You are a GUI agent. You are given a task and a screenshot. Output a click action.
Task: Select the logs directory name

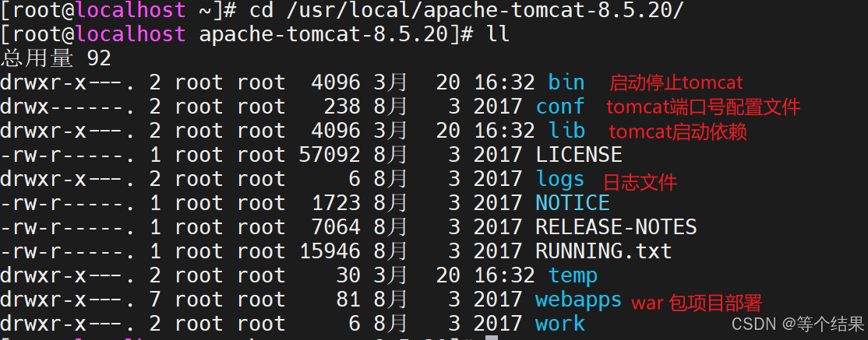(559, 179)
